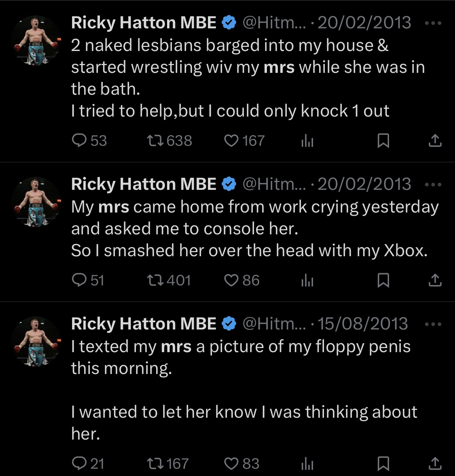Bookmark the first tweet dated 20/02/2013

(x=383, y=141)
